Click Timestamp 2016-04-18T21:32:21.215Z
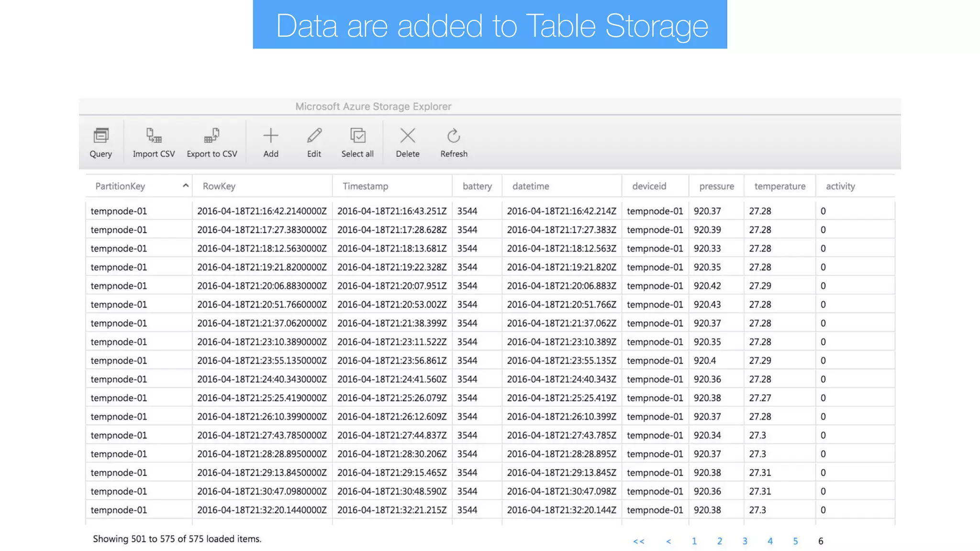This screenshot has width=980, height=551. point(392,510)
